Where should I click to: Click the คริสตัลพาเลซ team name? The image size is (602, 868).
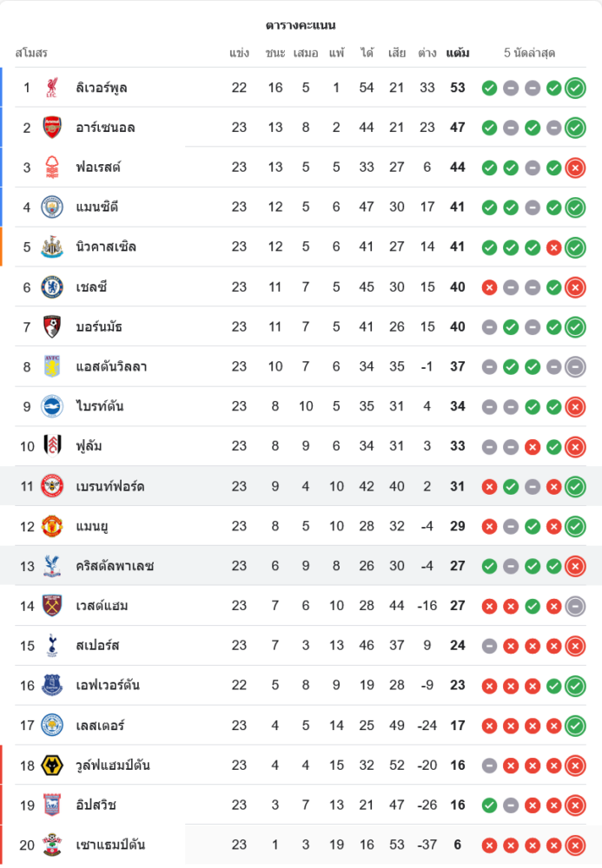114,566
